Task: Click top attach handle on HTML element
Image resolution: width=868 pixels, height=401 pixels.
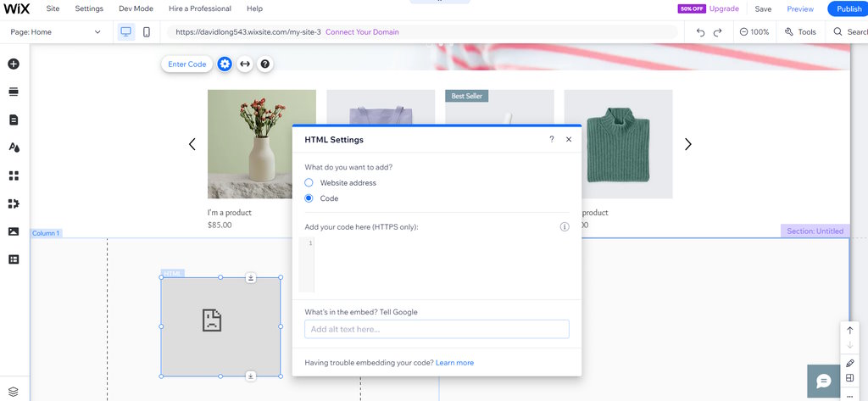Action: coord(251,277)
